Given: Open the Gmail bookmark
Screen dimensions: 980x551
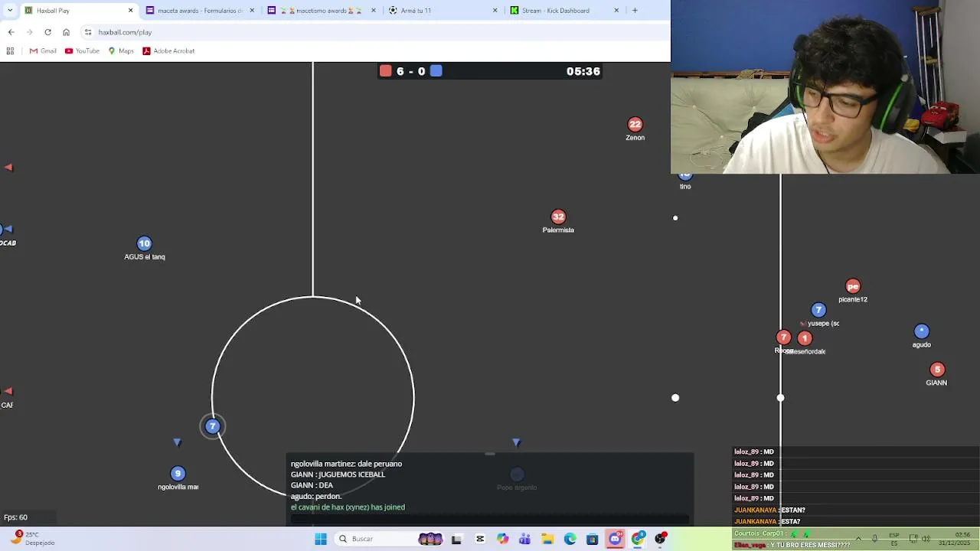Looking at the screenshot, I should 43,51.
